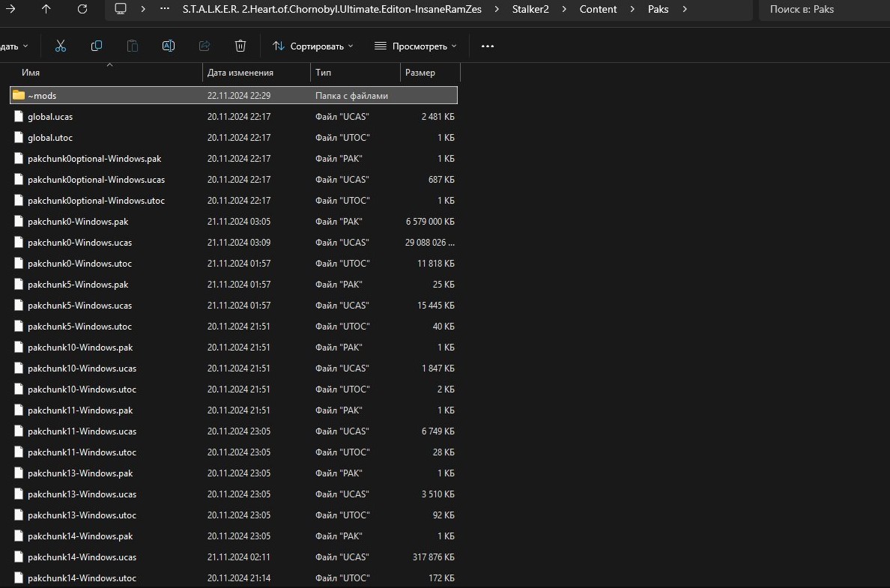
Task: Click the Rename icon in toolbar
Action: (x=169, y=46)
